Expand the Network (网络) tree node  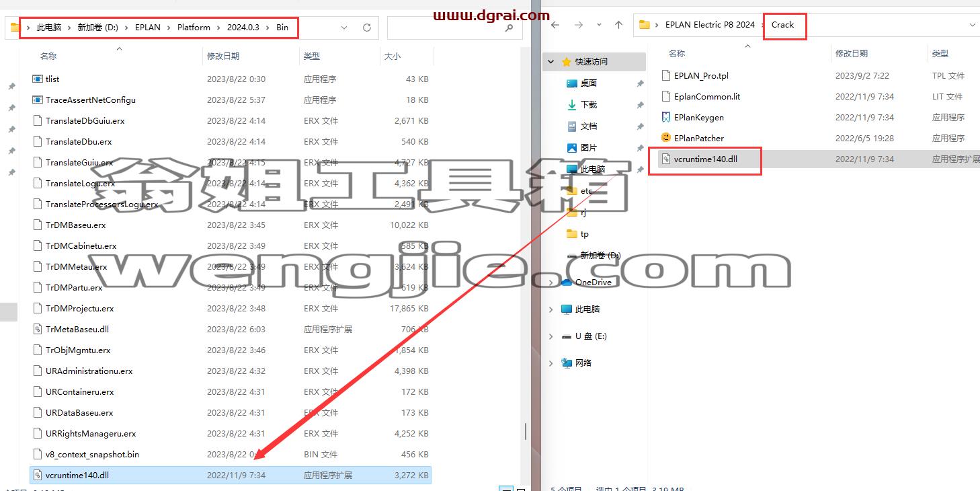(551, 363)
